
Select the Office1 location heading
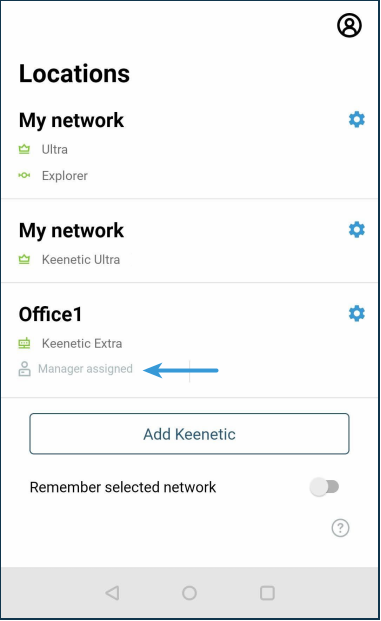tap(50, 314)
